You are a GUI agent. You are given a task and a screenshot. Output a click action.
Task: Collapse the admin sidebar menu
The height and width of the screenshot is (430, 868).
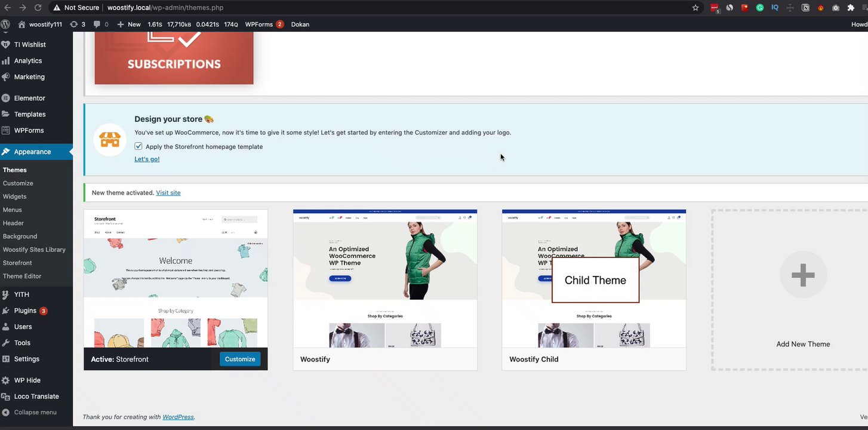tap(36, 412)
